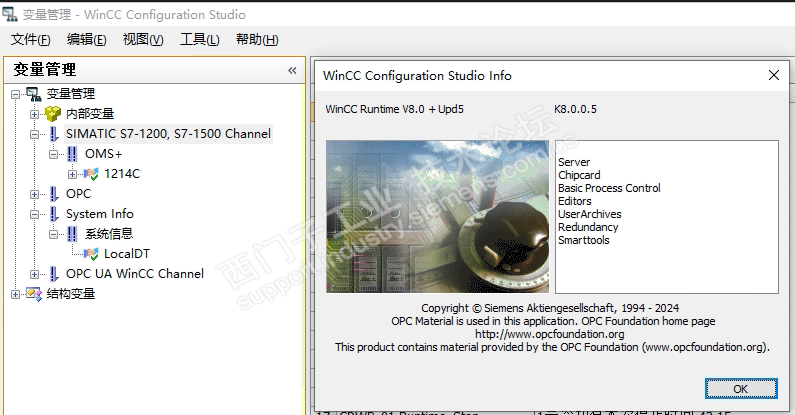This screenshot has height=415, width=795.
Task: Expand the OPC channel node
Action: pos(34,194)
